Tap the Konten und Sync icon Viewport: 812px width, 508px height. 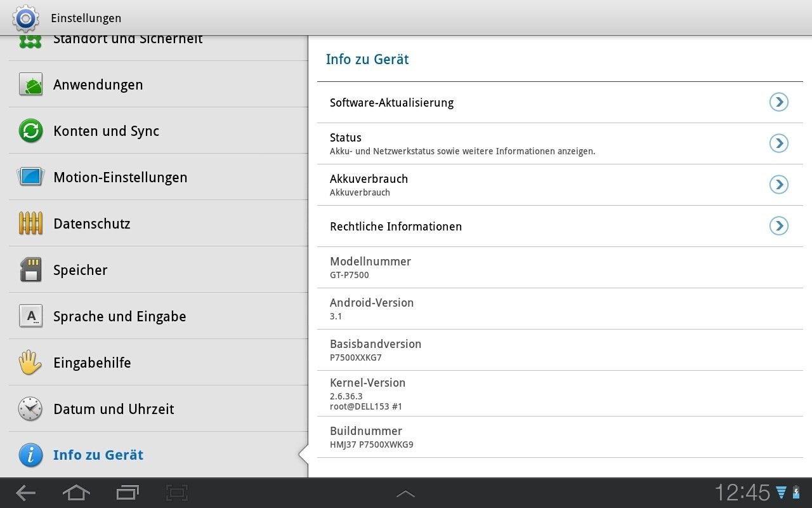[30, 131]
